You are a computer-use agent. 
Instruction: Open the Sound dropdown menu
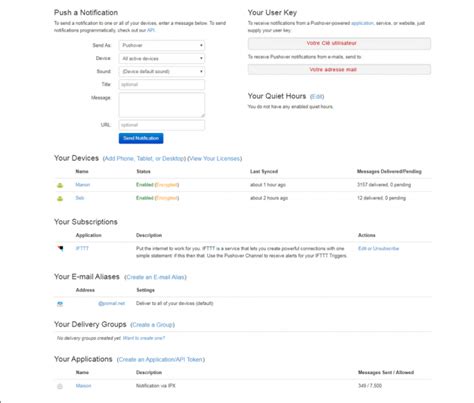[x=162, y=71]
